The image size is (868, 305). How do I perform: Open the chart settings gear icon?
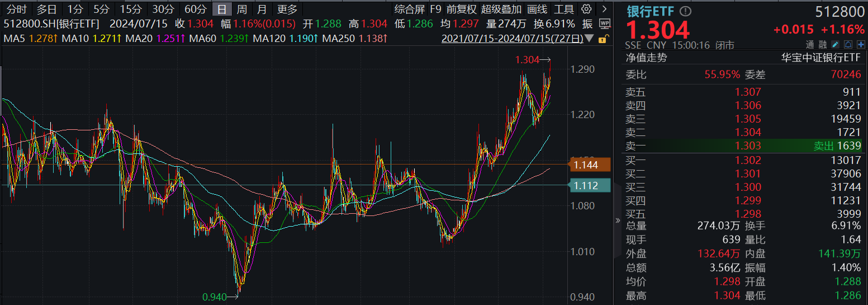[586, 9]
